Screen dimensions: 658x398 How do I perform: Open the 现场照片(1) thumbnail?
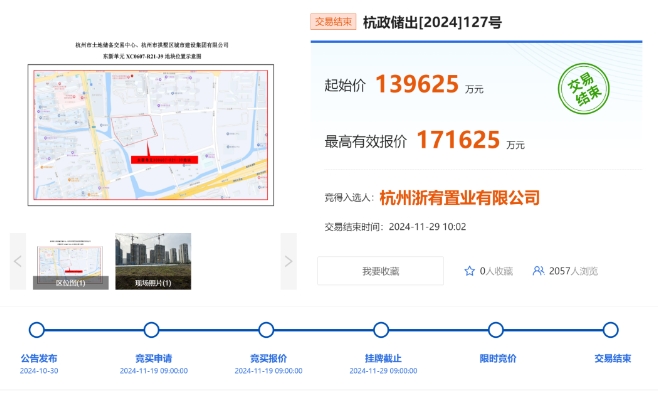click(x=153, y=261)
